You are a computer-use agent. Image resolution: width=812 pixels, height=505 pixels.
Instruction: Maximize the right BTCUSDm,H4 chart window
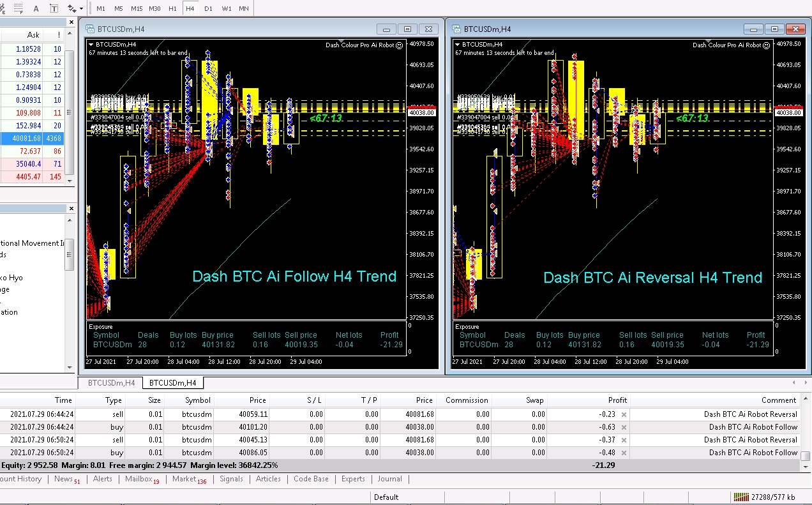click(x=774, y=29)
